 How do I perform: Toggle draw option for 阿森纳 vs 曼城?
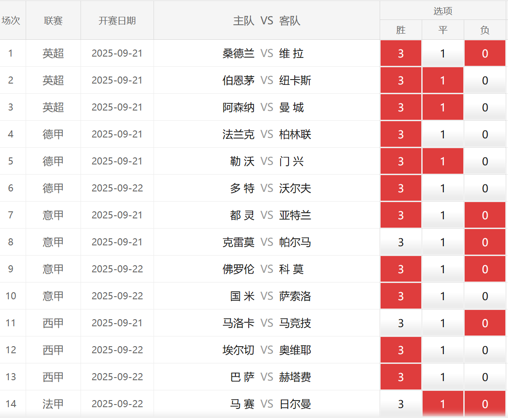click(x=443, y=107)
